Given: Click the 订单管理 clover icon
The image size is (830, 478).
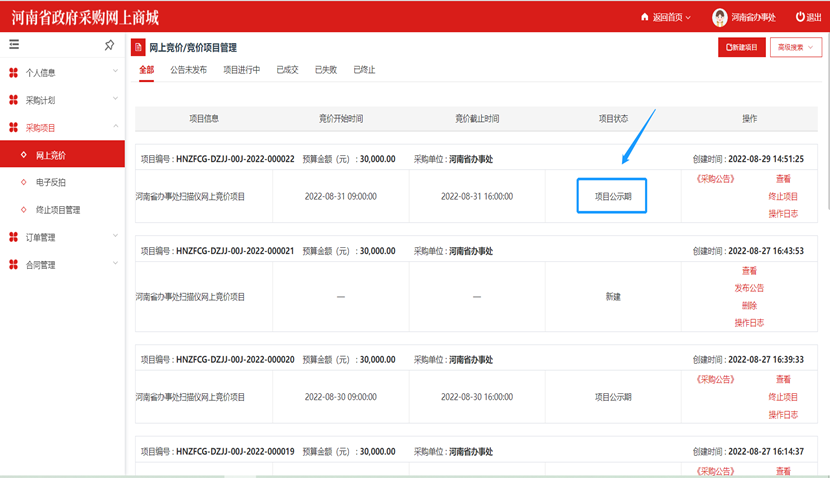Looking at the screenshot, I should tap(13, 237).
